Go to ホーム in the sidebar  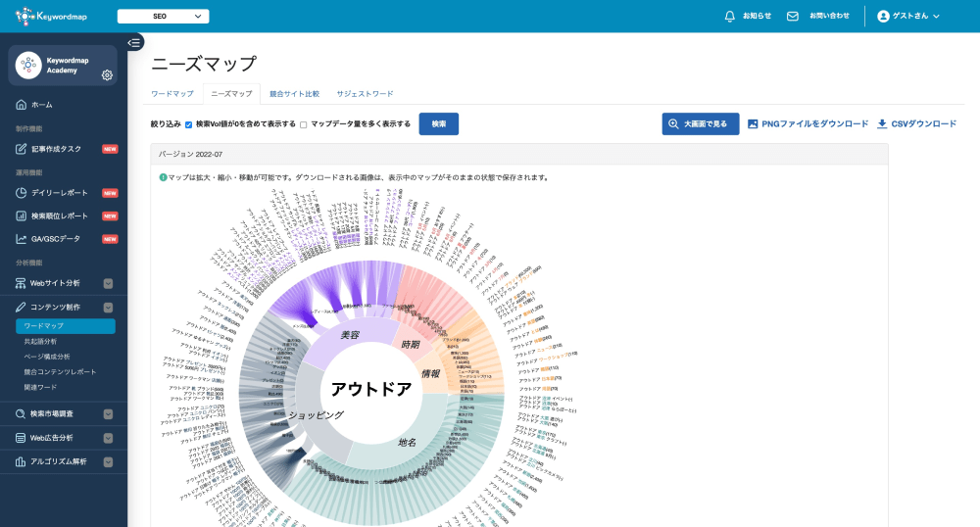[x=42, y=105]
